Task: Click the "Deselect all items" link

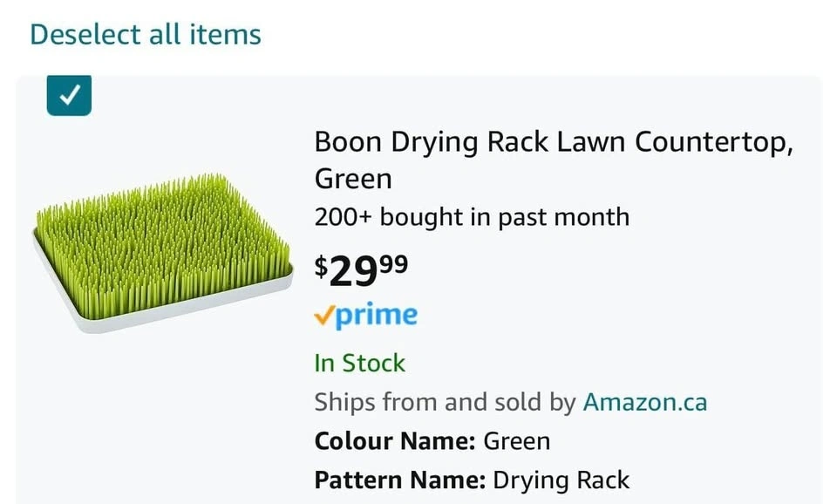Action: [146, 35]
